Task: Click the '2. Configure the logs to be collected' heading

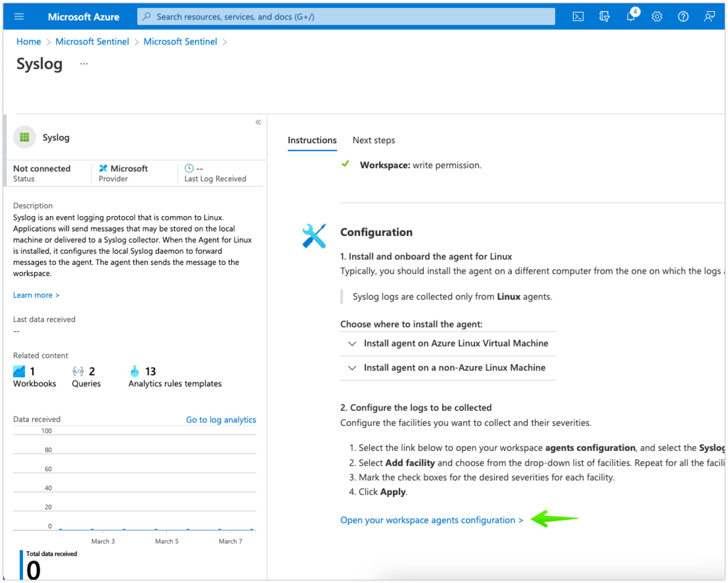Action: [x=416, y=408]
